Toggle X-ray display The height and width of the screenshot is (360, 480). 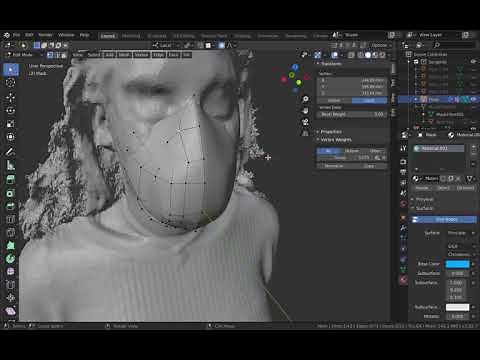351,55
